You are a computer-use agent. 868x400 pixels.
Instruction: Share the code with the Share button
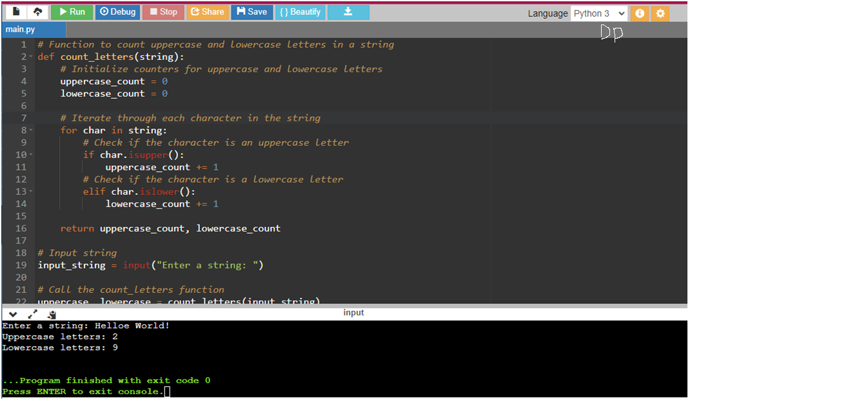point(207,12)
